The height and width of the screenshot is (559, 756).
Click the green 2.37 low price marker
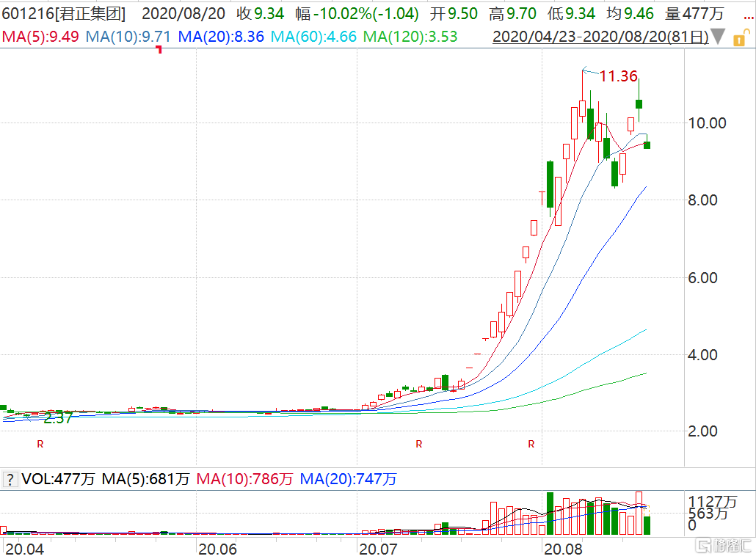tap(58, 419)
